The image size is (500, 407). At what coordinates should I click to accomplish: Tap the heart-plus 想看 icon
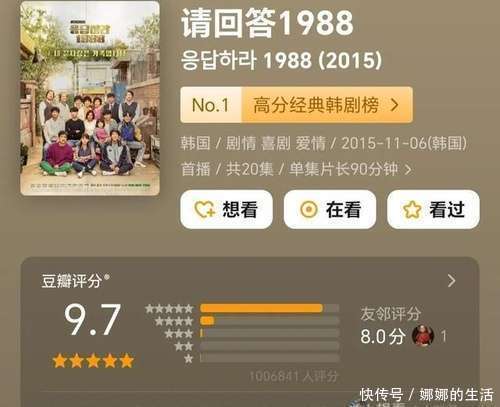(x=204, y=210)
